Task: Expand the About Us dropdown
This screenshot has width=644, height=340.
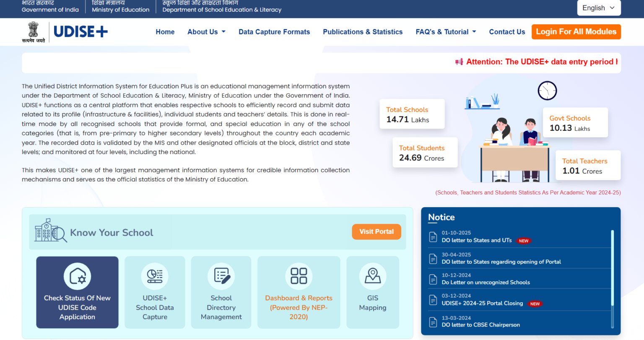Action: (206, 31)
